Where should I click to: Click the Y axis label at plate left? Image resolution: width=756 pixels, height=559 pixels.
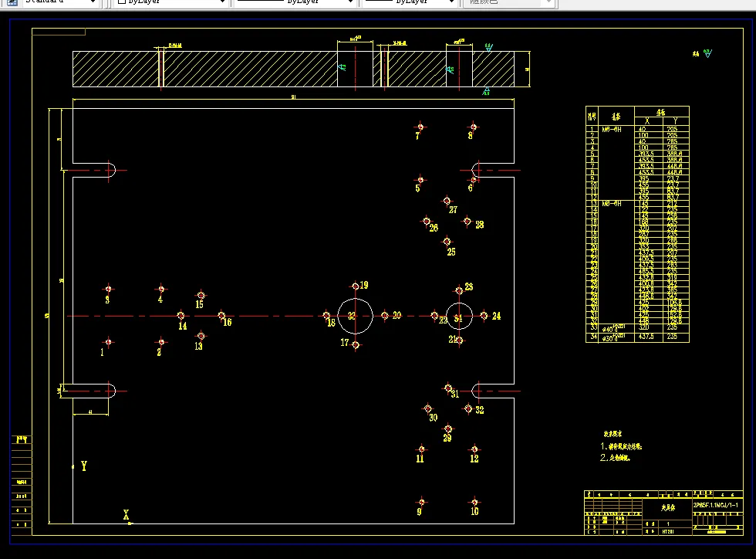pyautogui.click(x=84, y=466)
